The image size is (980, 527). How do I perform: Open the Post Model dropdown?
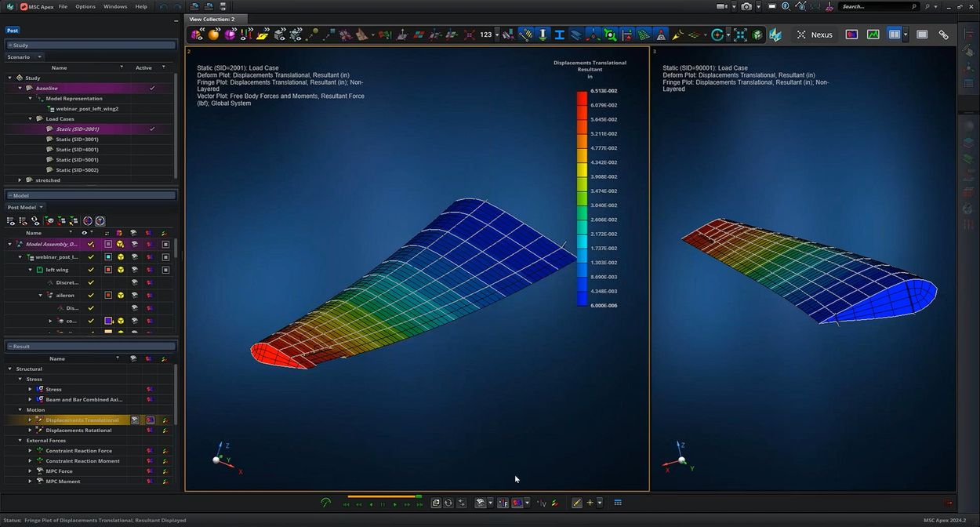25,207
